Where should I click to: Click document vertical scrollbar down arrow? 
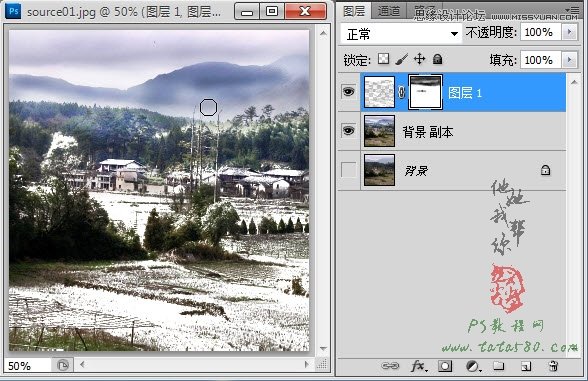click(323, 349)
